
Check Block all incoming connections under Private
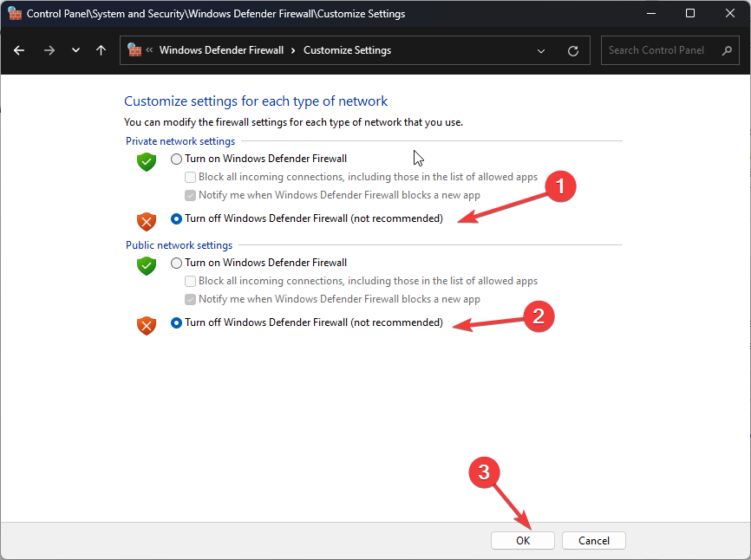190,177
